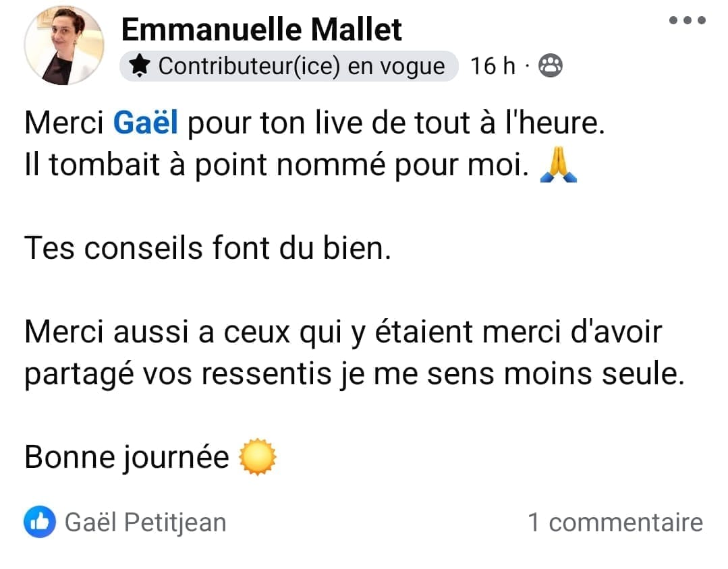Click the "Bonne journée" text
Viewport: 728px width, 569px height.
tap(127, 458)
